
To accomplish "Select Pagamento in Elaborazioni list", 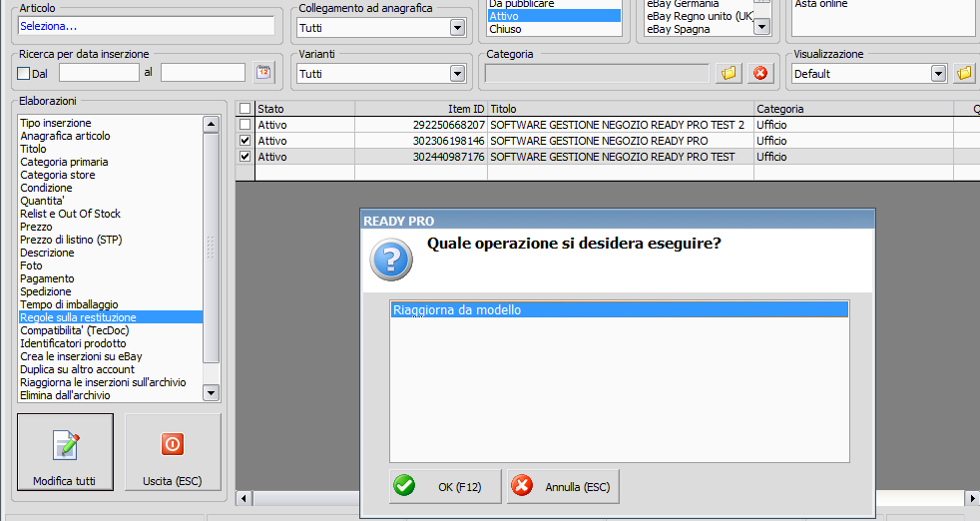I will tap(47, 278).
